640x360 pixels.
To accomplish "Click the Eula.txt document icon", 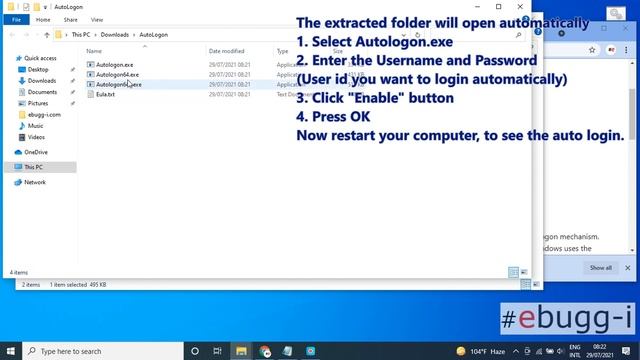I will pyautogui.click(x=91, y=94).
